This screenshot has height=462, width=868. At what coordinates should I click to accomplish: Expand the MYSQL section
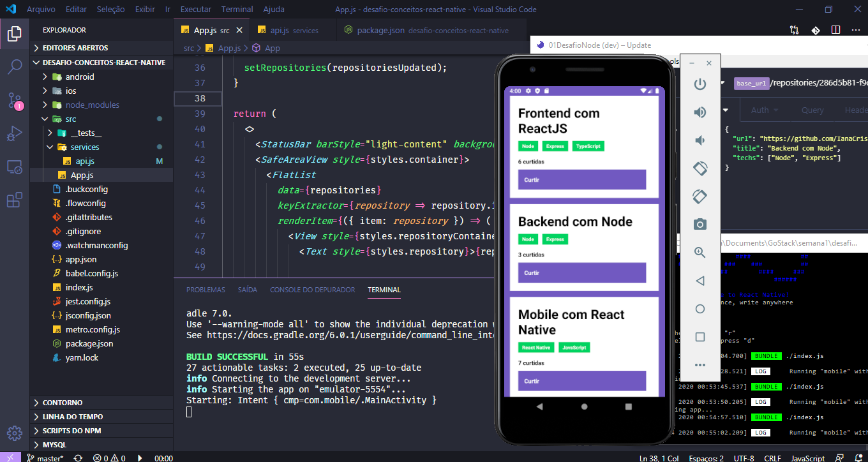101,445
